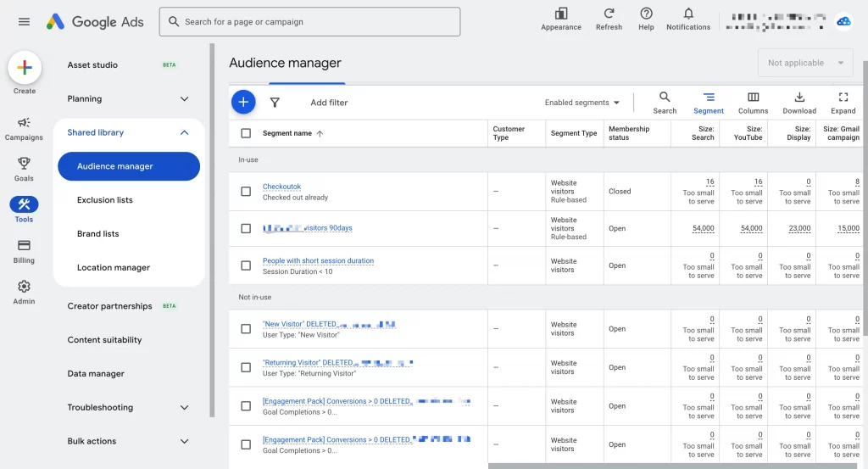Open the Enabled segments dropdown
This screenshot has height=469, width=868.
click(582, 103)
